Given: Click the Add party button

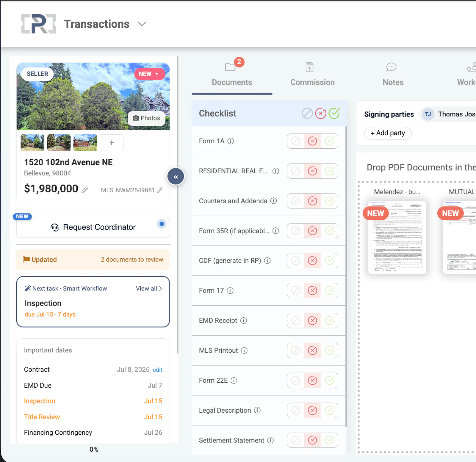Looking at the screenshot, I should pyautogui.click(x=388, y=133).
